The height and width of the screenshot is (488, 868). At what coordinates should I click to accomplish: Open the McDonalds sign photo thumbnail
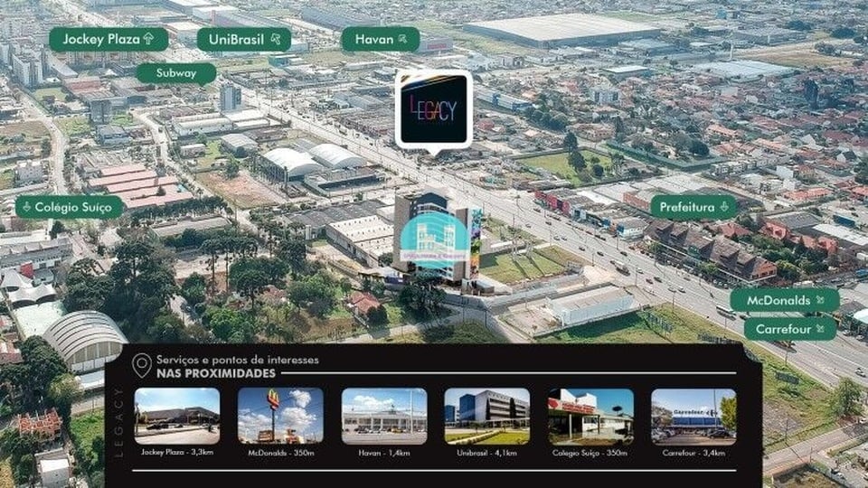point(280,416)
